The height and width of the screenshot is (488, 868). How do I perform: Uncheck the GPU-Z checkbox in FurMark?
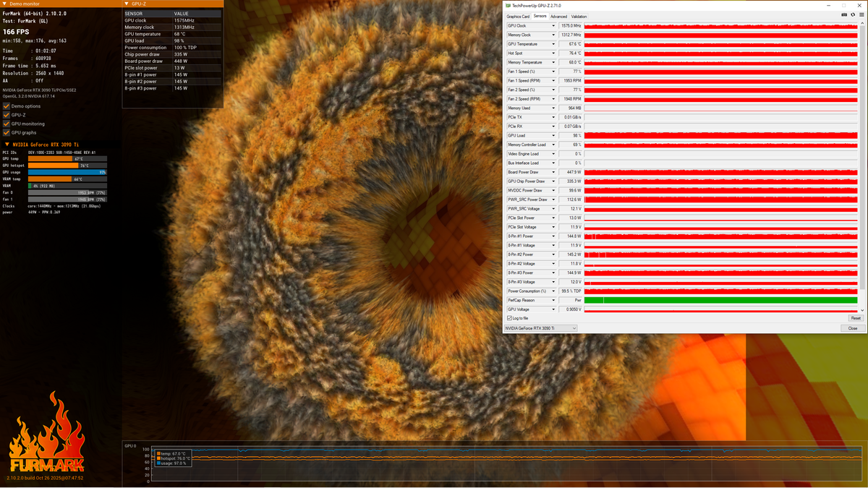7,115
